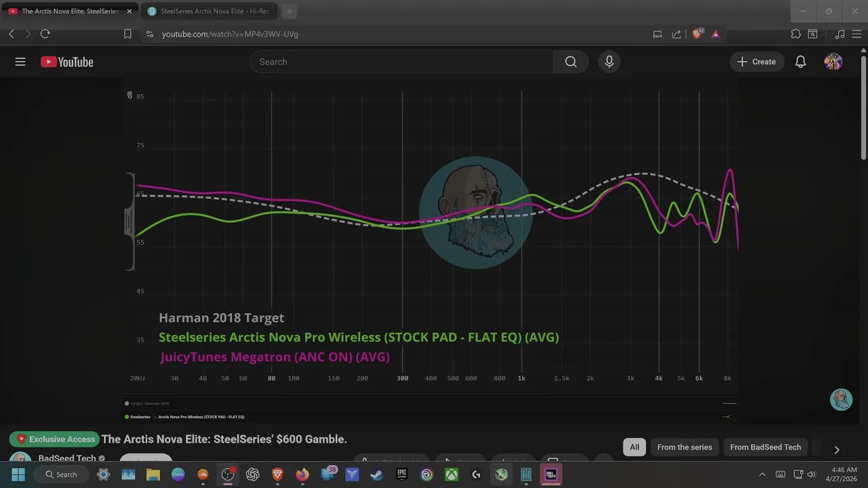The image size is (868, 488).
Task: Open the Steam taskbar icon
Action: tap(376, 474)
